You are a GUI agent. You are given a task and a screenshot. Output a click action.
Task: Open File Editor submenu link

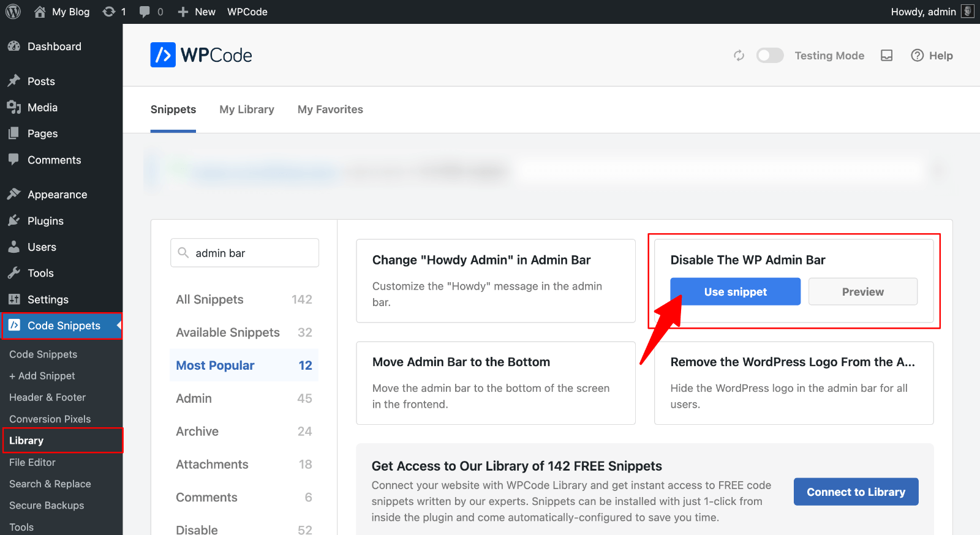32,462
